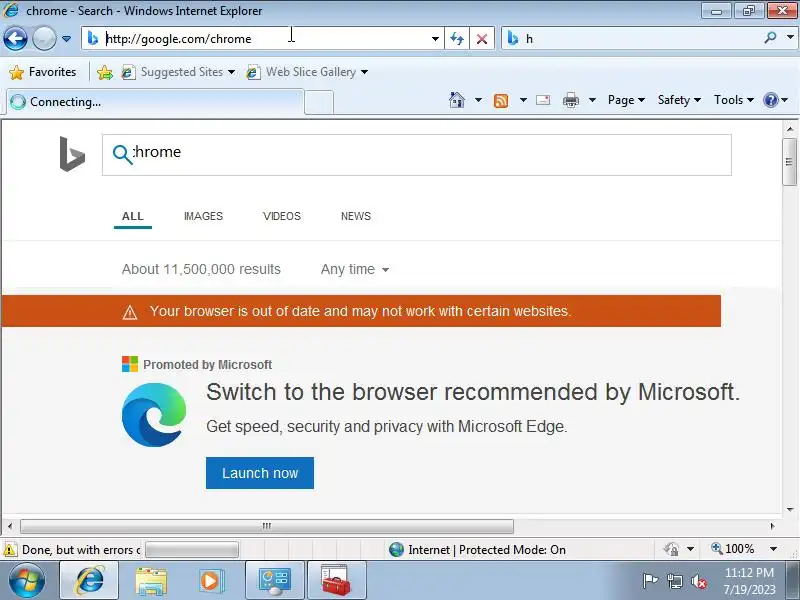This screenshot has width=800, height=600.
Task: Open Windows Explorer folder taskbar icon
Action: 151,581
